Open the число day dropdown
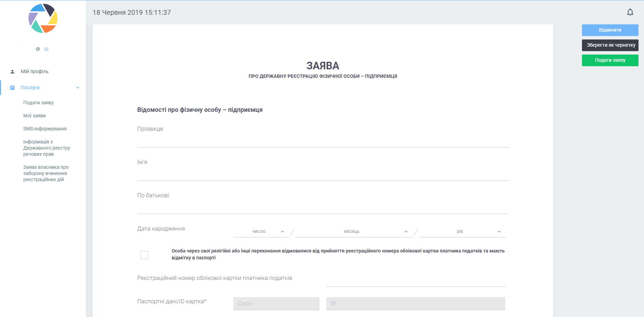The image size is (644, 317). point(261,232)
